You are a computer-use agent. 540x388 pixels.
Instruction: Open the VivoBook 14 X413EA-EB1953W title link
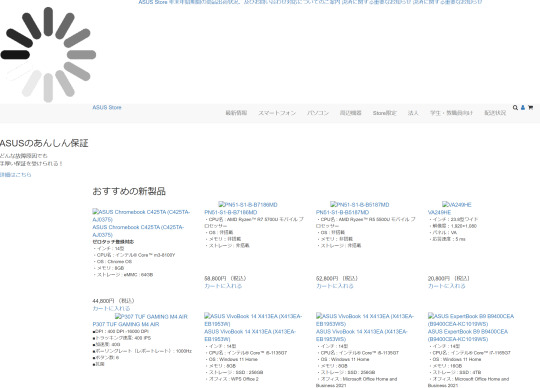tap(250, 335)
